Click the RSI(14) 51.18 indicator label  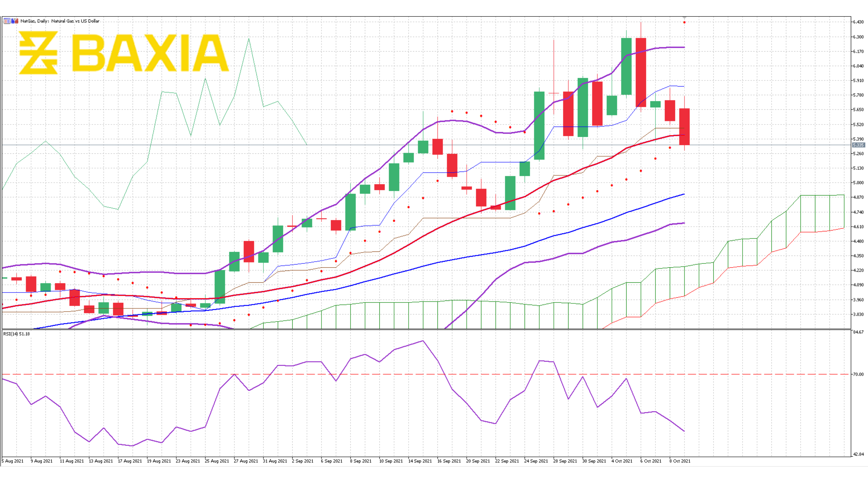[x=16, y=334]
